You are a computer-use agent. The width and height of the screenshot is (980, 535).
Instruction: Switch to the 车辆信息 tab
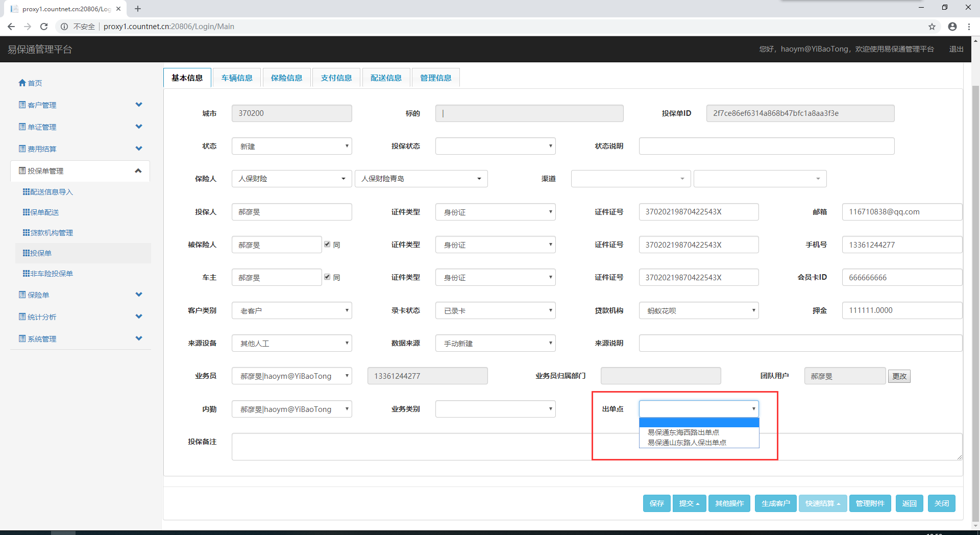(x=237, y=78)
